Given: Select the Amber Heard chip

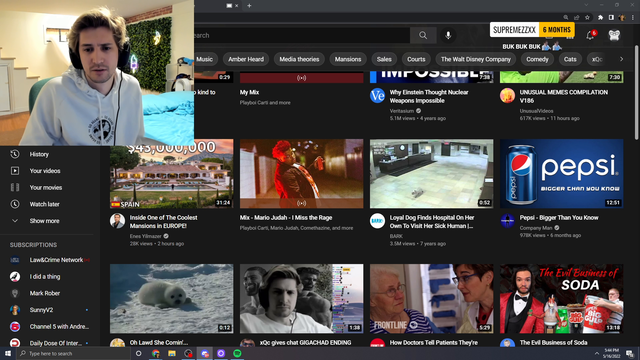Looking at the screenshot, I should pyautogui.click(x=246, y=59).
